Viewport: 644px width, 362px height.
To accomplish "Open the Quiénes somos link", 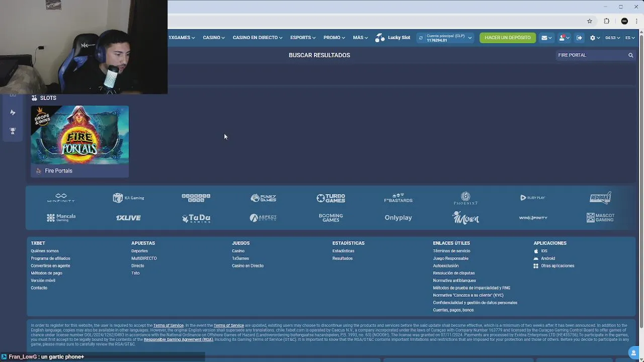I will click(45, 251).
